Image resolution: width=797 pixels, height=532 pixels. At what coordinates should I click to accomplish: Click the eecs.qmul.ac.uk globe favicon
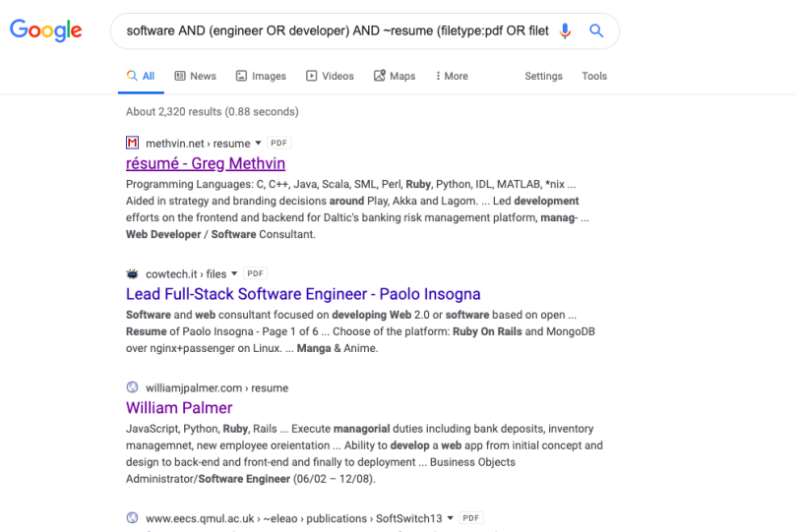point(132,518)
